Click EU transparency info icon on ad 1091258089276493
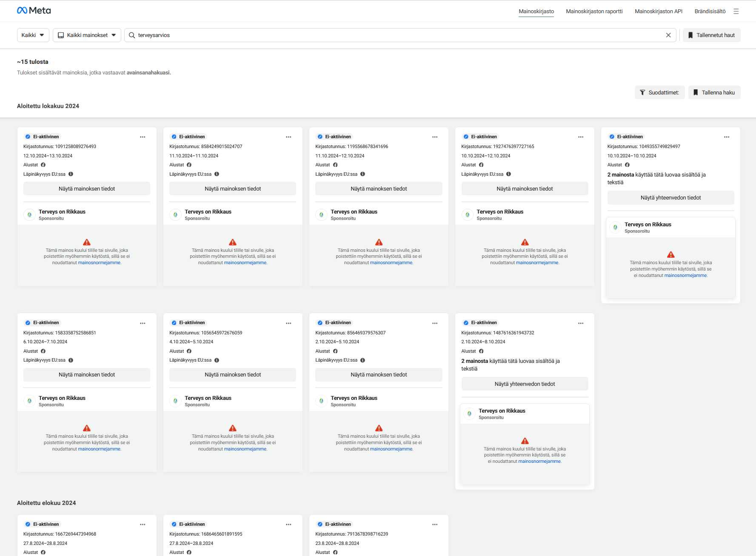This screenshot has width=756, height=556. click(71, 174)
